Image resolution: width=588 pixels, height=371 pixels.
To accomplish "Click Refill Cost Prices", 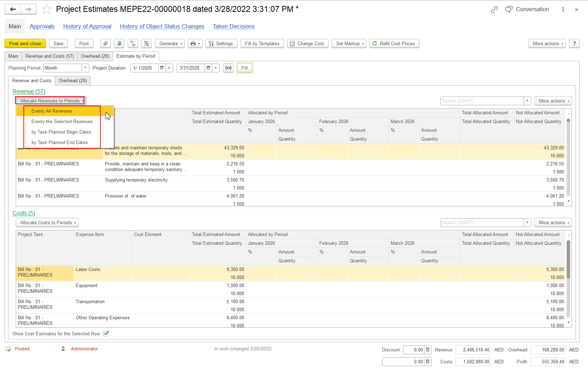I will pyautogui.click(x=394, y=43).
